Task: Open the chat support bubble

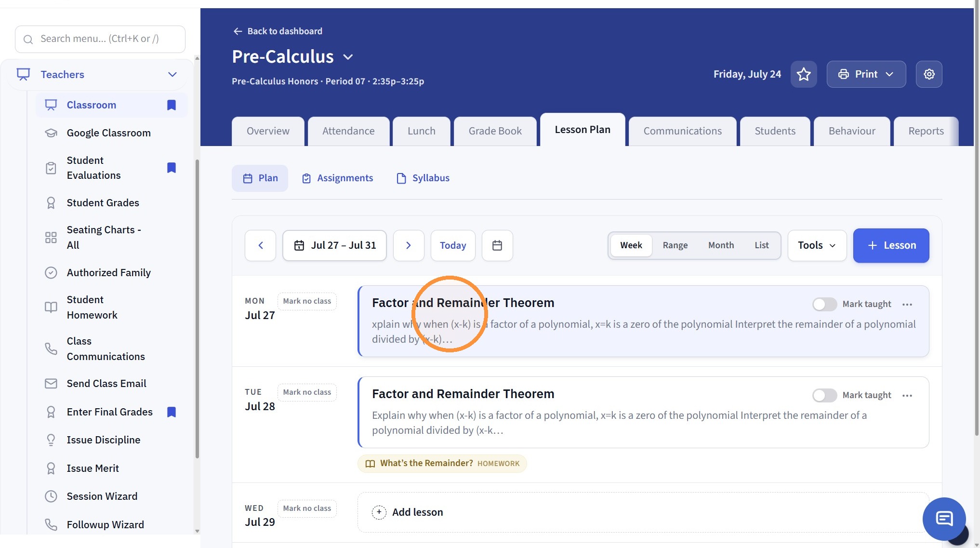Action: click(x=944, y=519)
